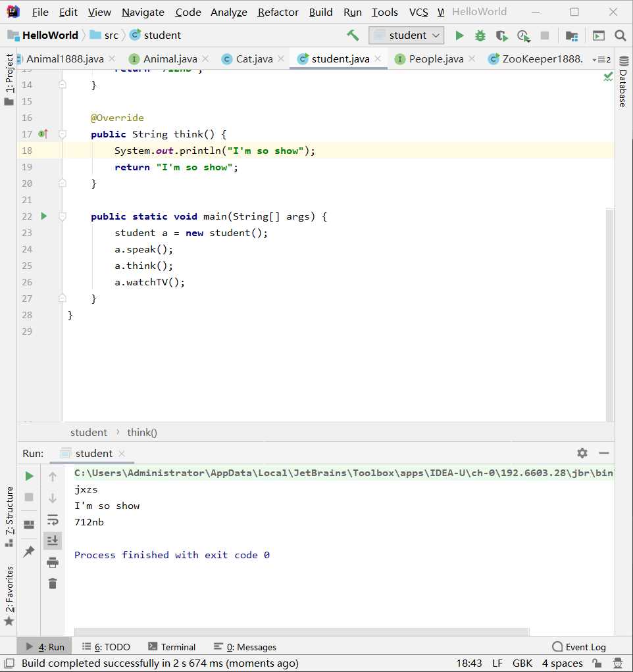
Task: Open the Event Log
Action: pyautogui.click(x=579, y=647)
